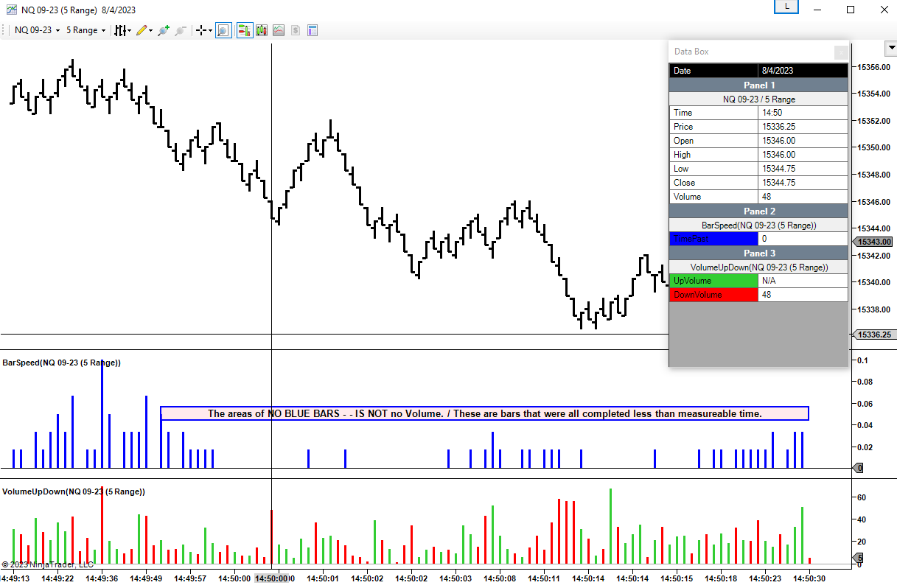Click the High row in Data Box
897x588 pixels.
(x=759, y=155)
